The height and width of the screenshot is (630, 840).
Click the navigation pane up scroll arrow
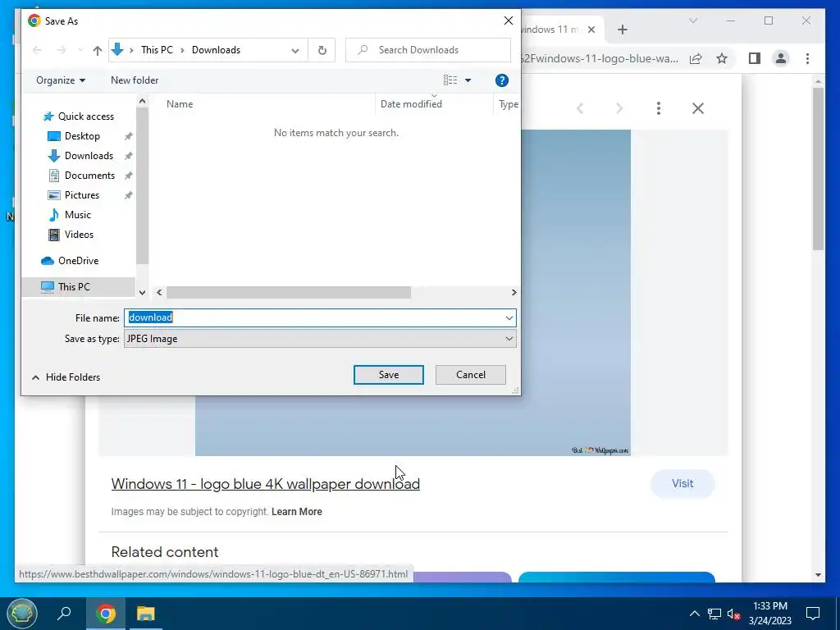[x=142, y=101]
